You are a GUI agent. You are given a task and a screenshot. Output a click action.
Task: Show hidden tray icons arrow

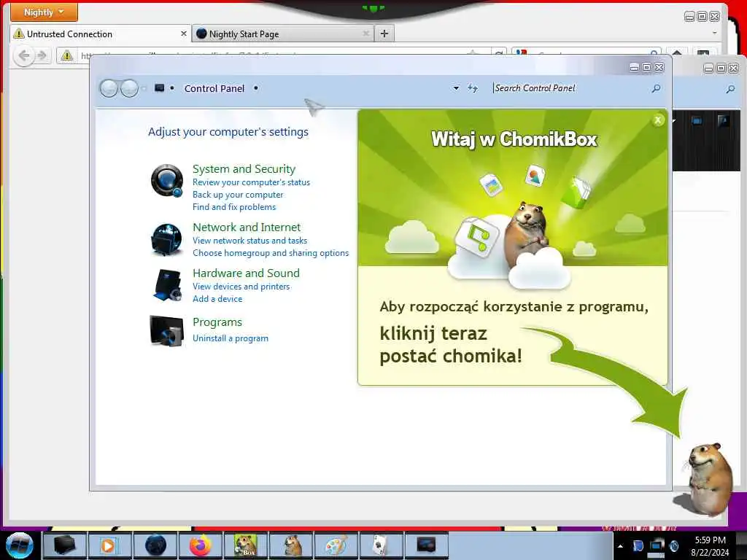pyautogui.click(x=620, y=546)
